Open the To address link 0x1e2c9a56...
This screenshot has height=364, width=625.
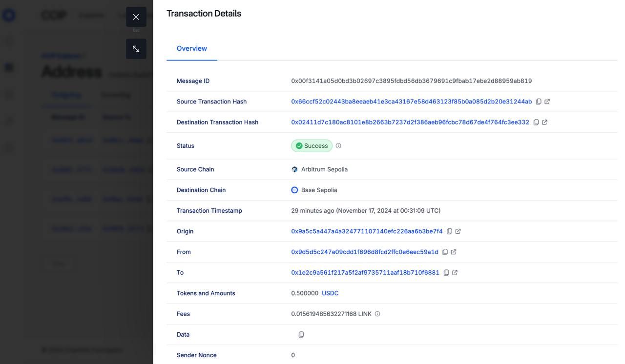pyautogui.click(x=365, y=273)
